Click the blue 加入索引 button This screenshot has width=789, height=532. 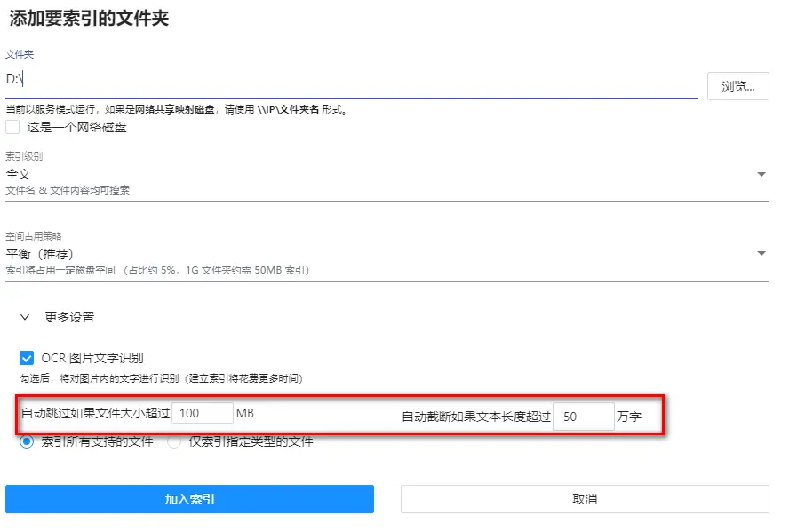click(189, 499)
